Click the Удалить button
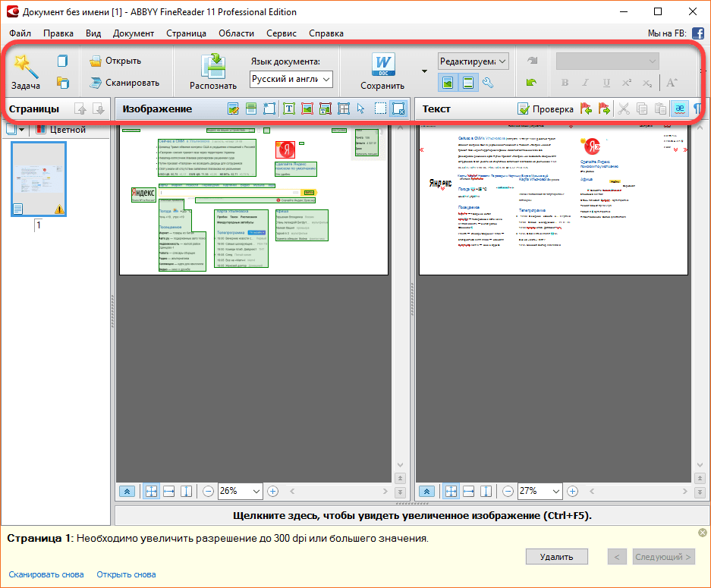The height and width of the screenshot is (588, 711). tap(556, 557)
